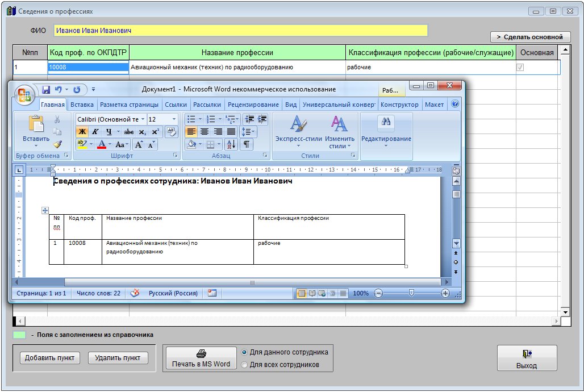Switch to the 'Вставка' ribbon tab
This screenshot has height=392, width=584.
pos(82,105)
